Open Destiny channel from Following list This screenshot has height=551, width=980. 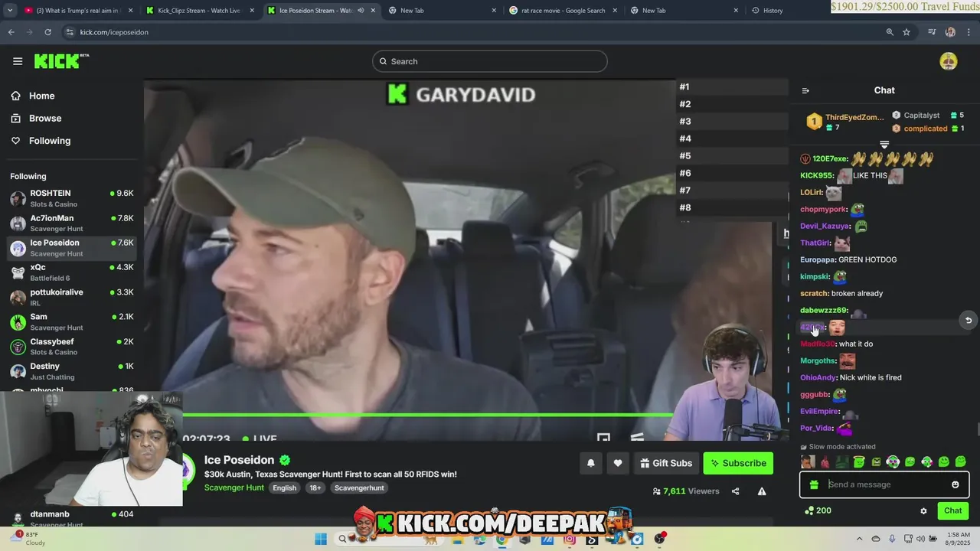[x=72, y=371]
